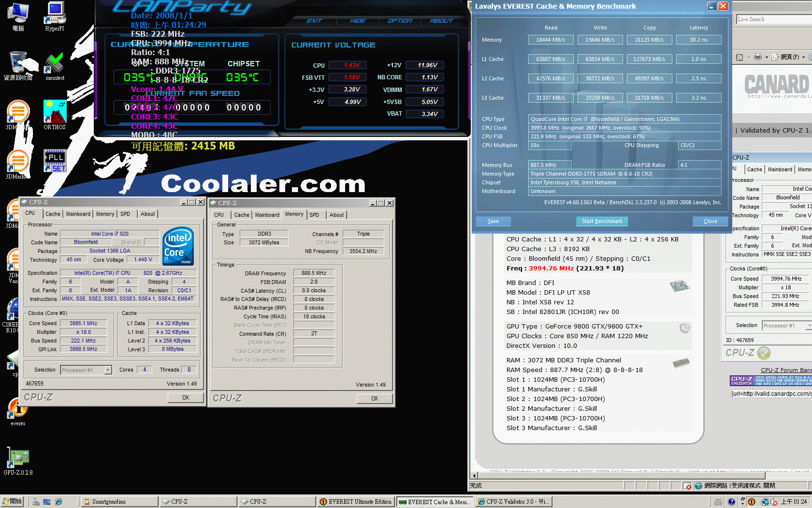Click Close button in EVEREST benchmark window
Viewport: 812px width, 508px height.
[710, 221]
